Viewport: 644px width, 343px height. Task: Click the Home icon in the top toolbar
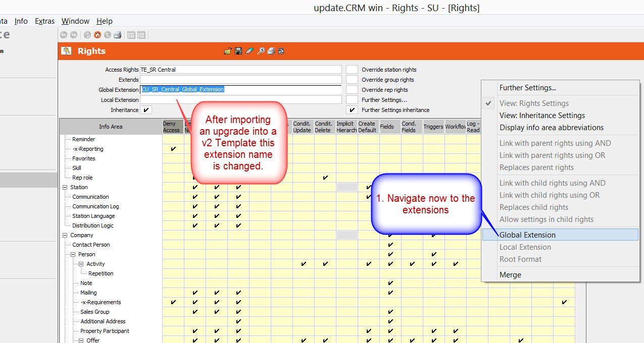97,35
